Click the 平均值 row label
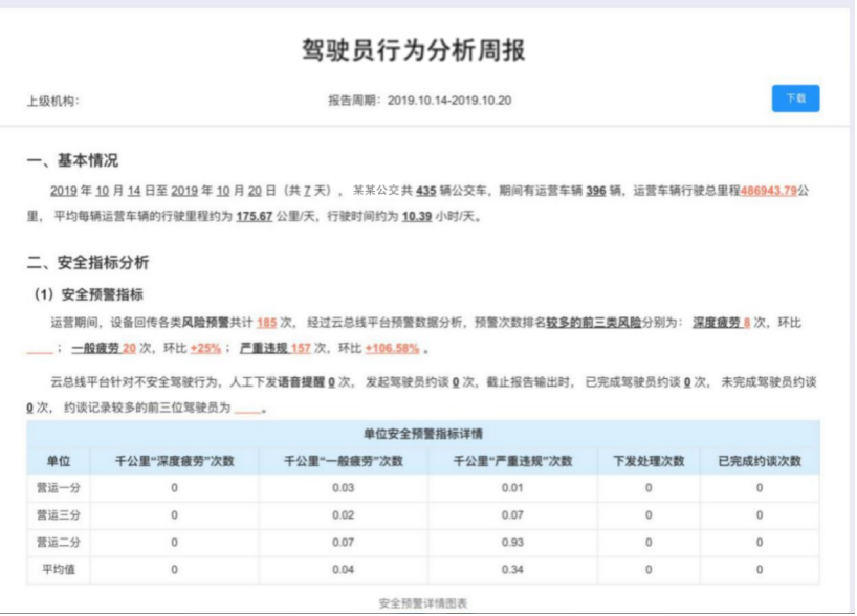 tap(58, 570)
